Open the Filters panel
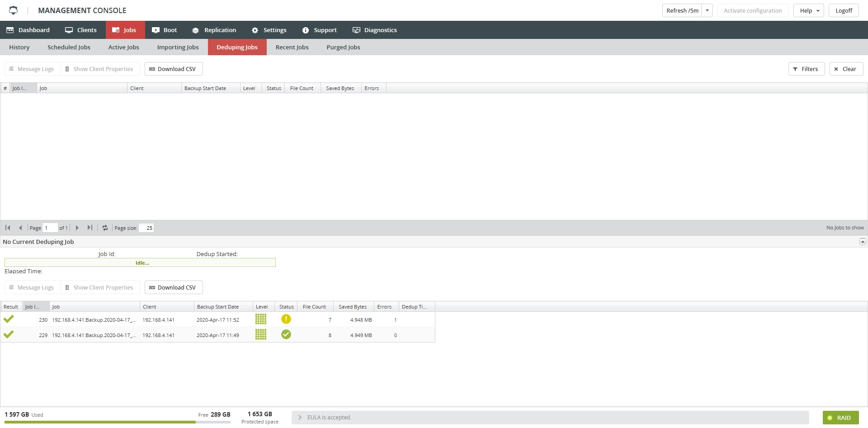The image size is (868, 428). click(x=807, y=69)
